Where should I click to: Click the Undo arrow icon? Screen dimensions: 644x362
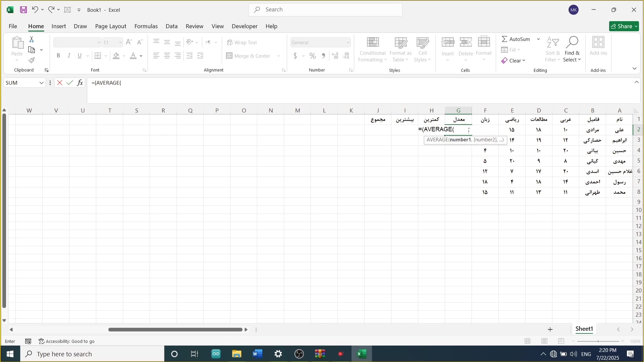point(35,10)
